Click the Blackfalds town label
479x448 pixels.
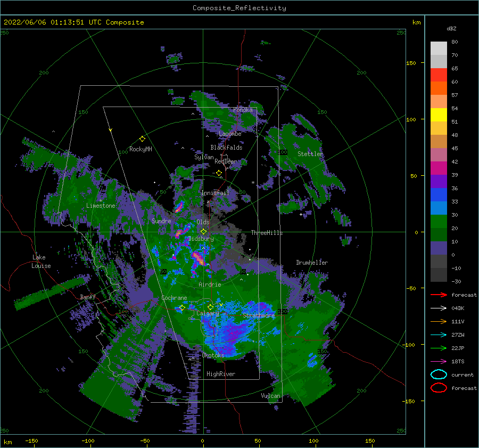pyautogui.click(x=226, y=148)
